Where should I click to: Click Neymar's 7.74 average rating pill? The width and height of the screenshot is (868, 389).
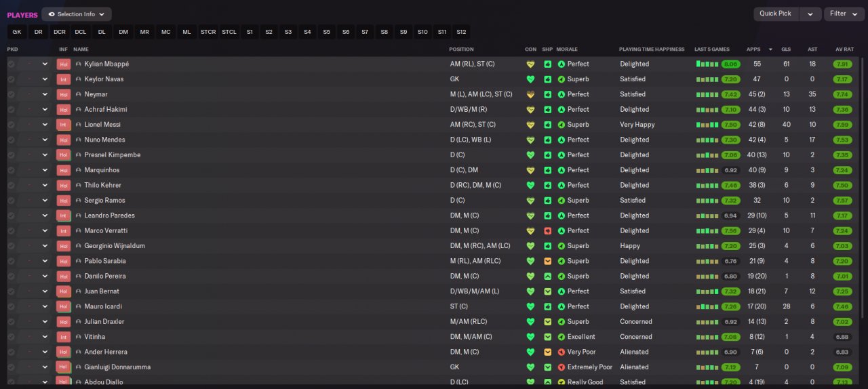coord(843,94)
